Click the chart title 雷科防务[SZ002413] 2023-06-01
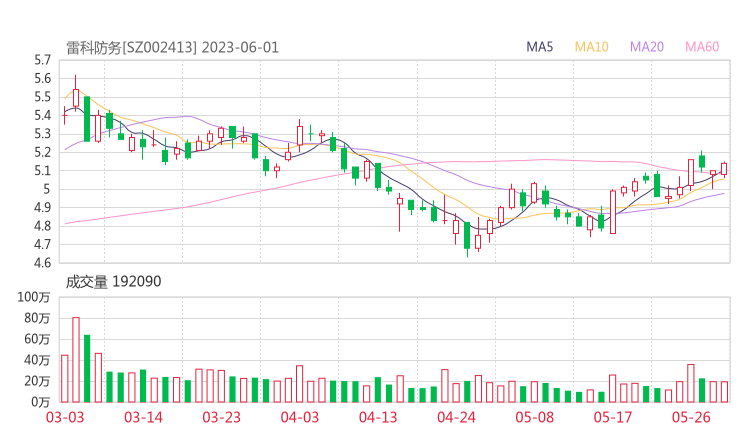740x440 pixels. 172,48
